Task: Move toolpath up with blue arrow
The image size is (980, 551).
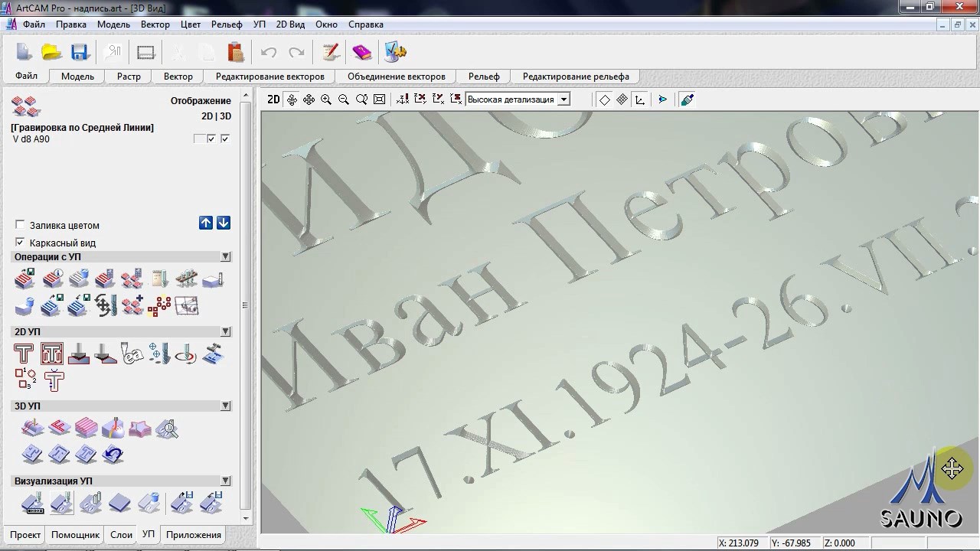Action: point(206,223)
